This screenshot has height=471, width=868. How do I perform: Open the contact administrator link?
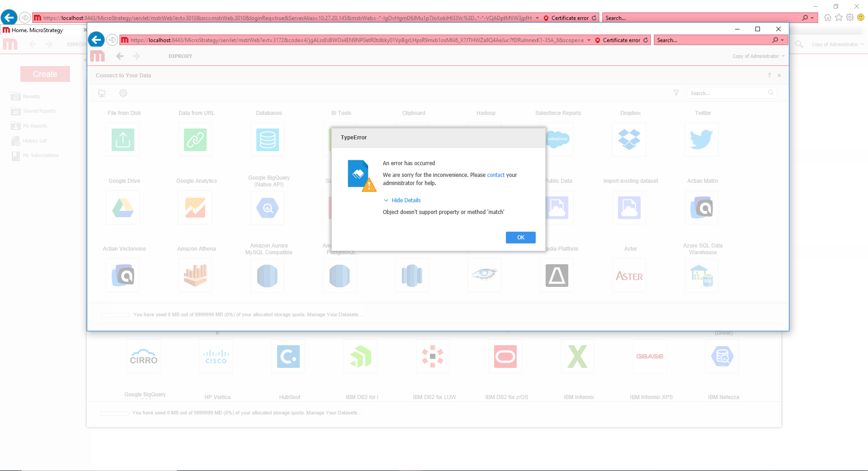tap(495, 175)
